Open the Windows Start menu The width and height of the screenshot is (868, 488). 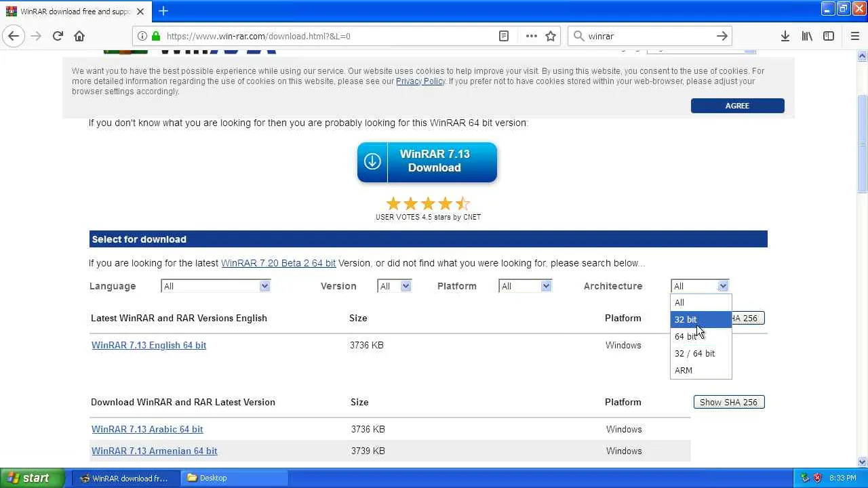click(x=33, y=478)
